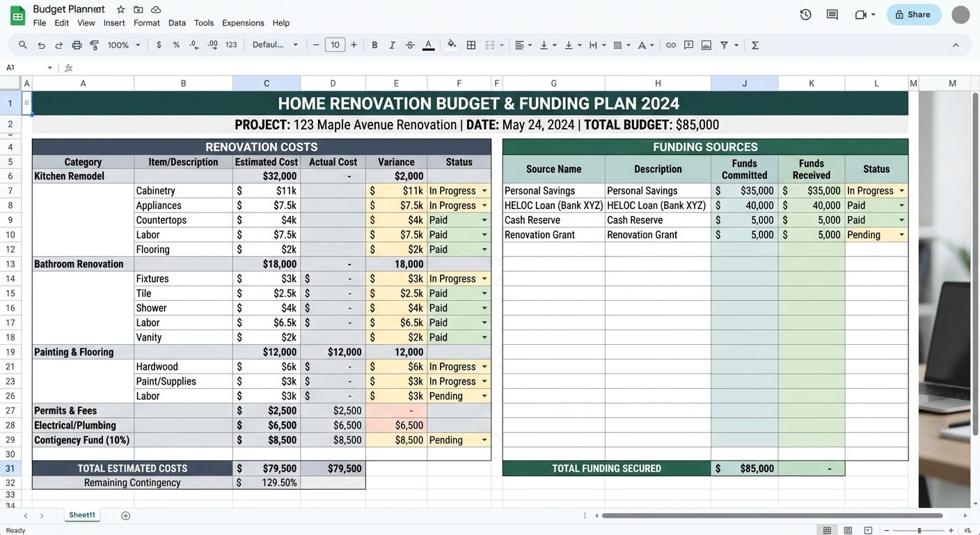Image resolution: width=980 pixels, height=535 pixels.
Task: Open the Insert menu
Action: (114, 23)
